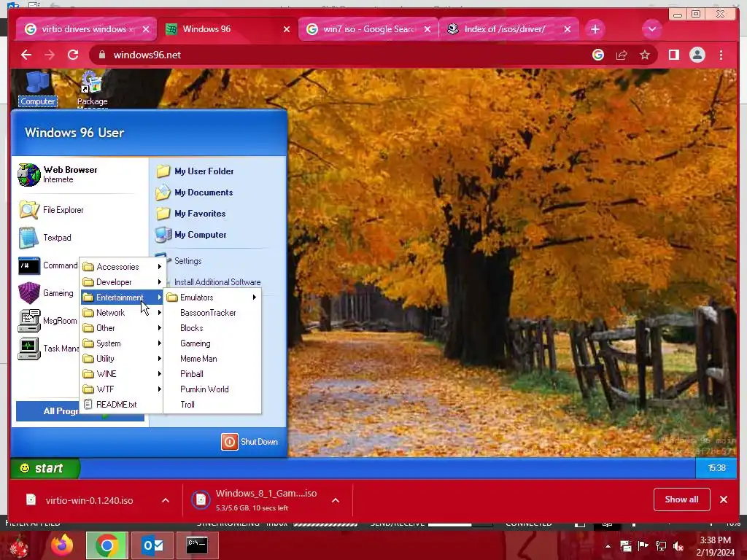
Task: Open a new Chrome tab
Action: tap(595, 29)
